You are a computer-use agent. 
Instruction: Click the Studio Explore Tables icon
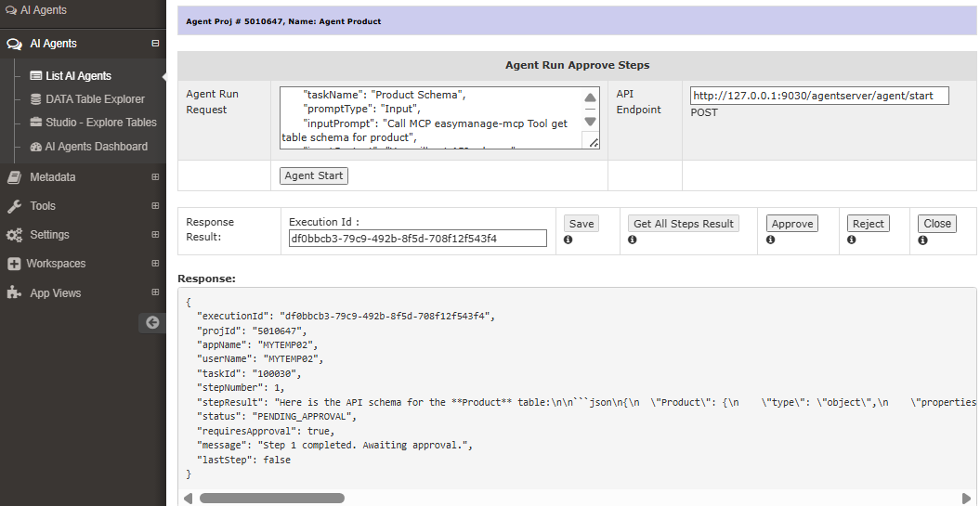(x=36, y=123)
